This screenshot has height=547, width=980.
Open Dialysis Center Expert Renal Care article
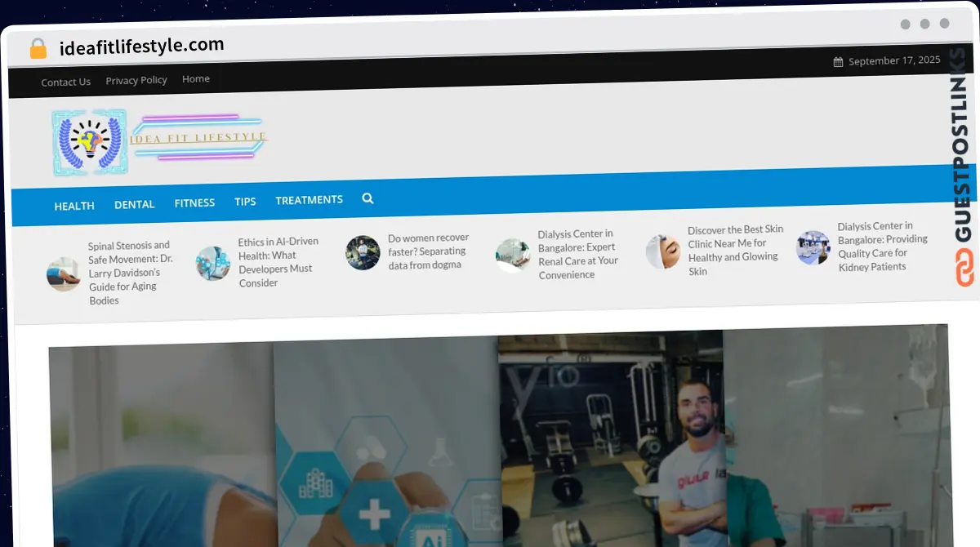(x=578, y=254)
